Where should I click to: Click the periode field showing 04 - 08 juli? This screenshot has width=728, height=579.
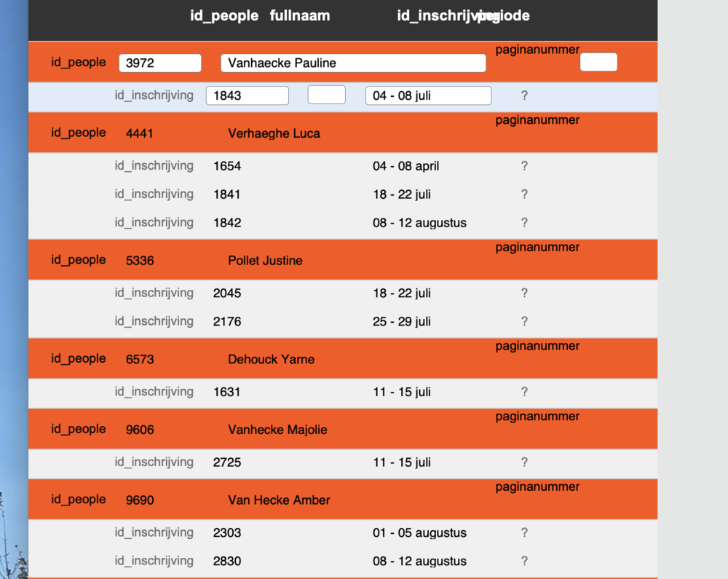tap(427, 95)
